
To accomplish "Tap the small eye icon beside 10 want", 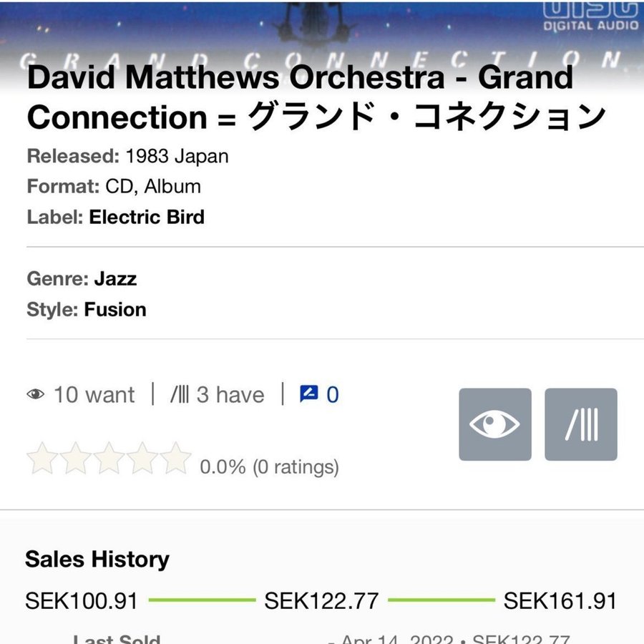I will click(x=35, y=394).
